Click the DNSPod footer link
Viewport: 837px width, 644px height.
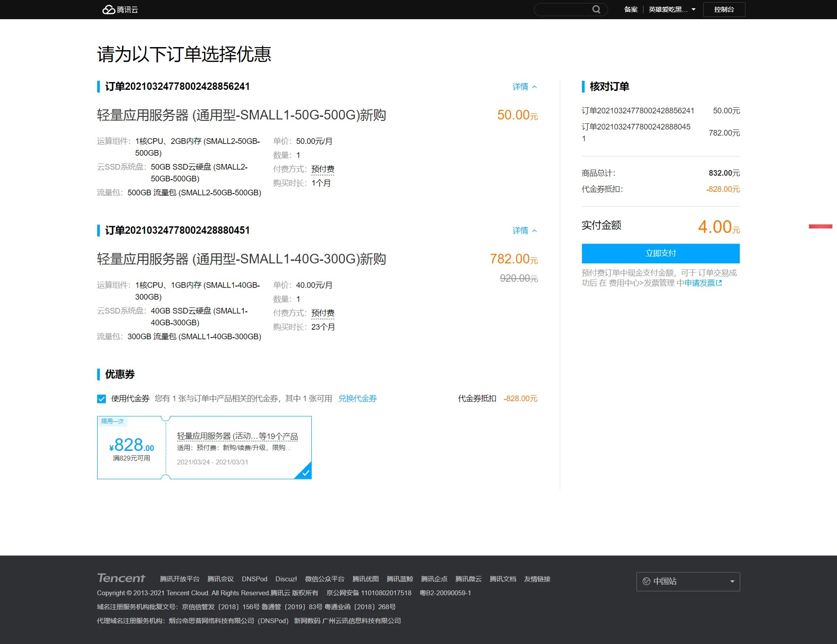click(x=255, y=579)
